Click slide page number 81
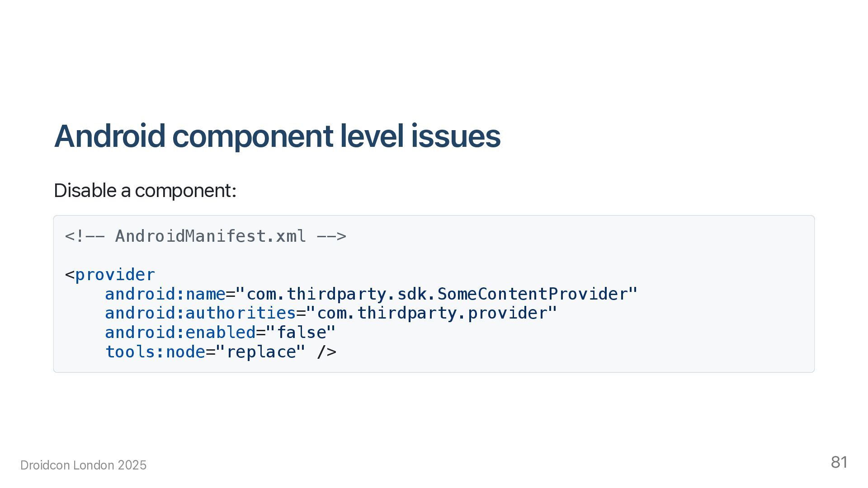 pyautogui.click(x=839, y=462)
